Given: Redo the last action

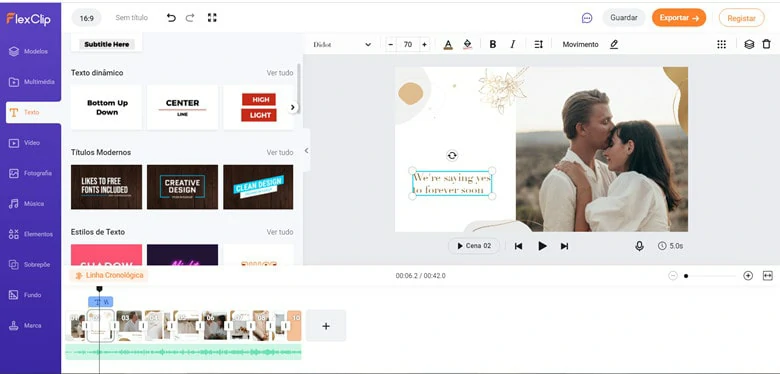Looking at the screenshot, I should 190,18.
